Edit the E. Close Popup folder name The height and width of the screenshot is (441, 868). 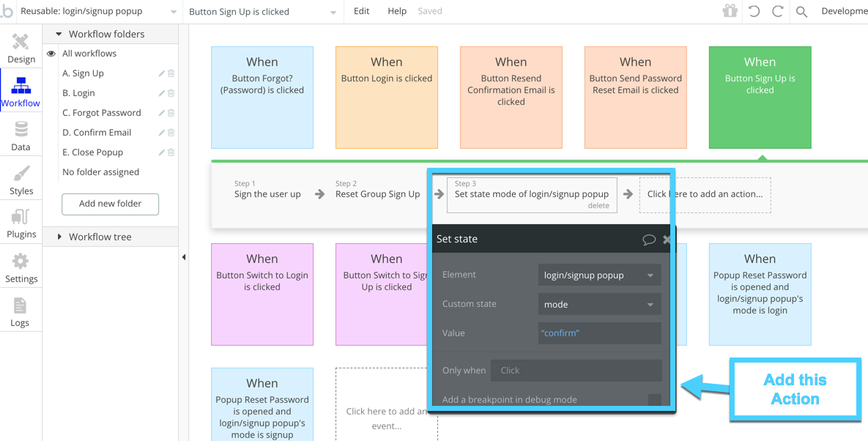point(162,152)
